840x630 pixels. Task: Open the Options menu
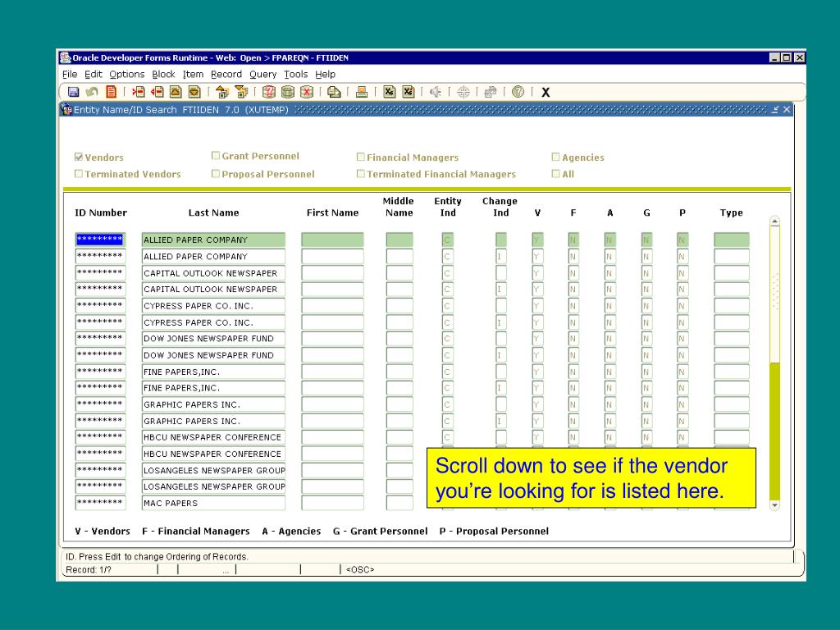127,75
